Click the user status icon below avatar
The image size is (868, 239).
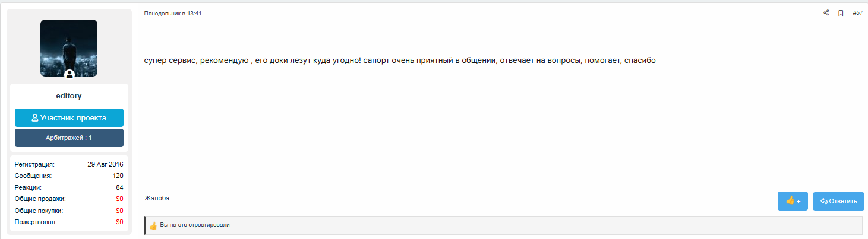click(x=69, y=74)
